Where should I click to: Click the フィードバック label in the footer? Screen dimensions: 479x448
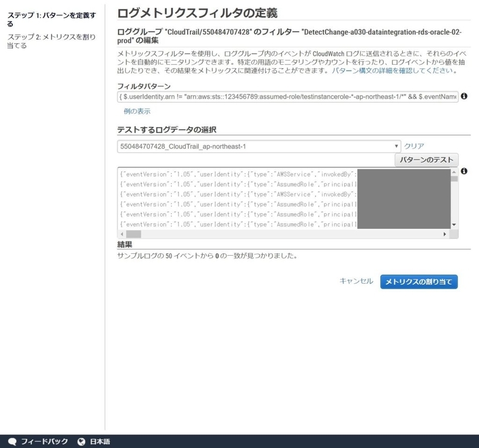click(44, 441)
